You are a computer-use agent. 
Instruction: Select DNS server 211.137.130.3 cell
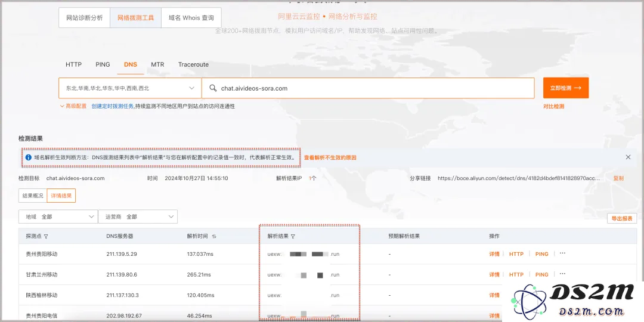[x=122, y=295]
